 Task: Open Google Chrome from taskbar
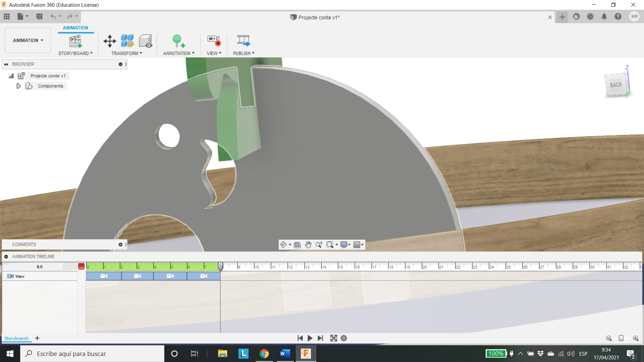click(x=264, y=354)
